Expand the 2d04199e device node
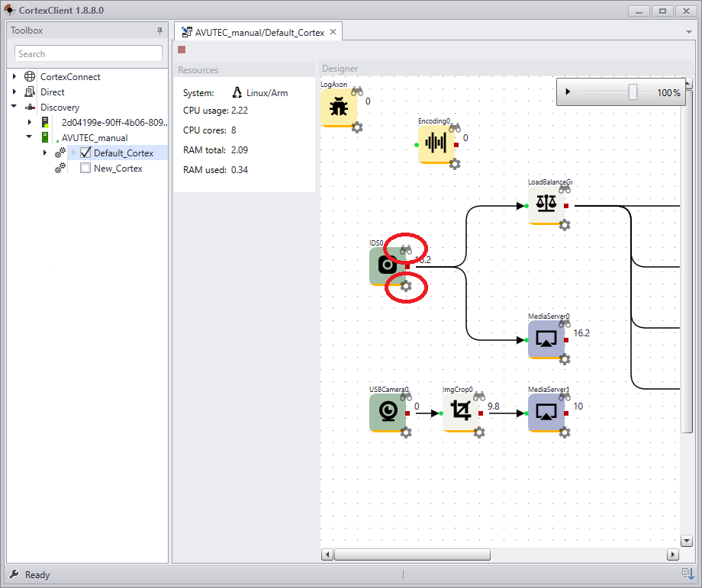 [x=30, y=122]
